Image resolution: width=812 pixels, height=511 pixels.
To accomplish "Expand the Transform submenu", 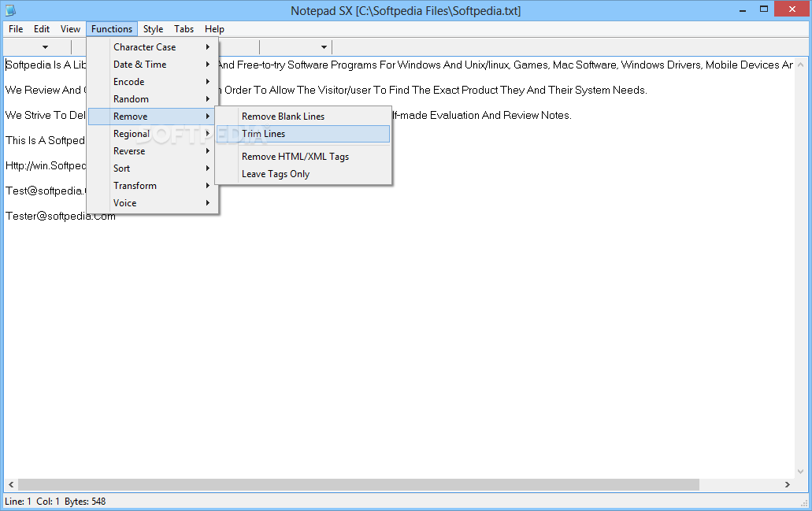I will click(151, 185).
